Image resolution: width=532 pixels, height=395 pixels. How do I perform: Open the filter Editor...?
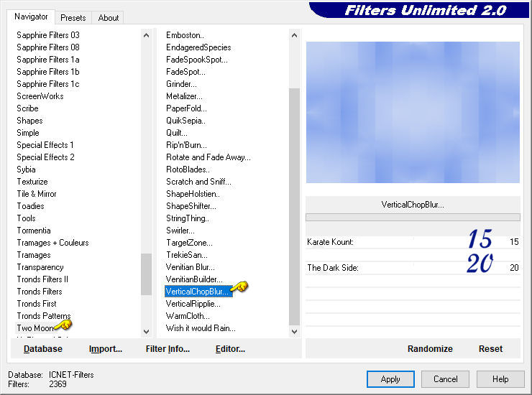[x=230, y=348]
